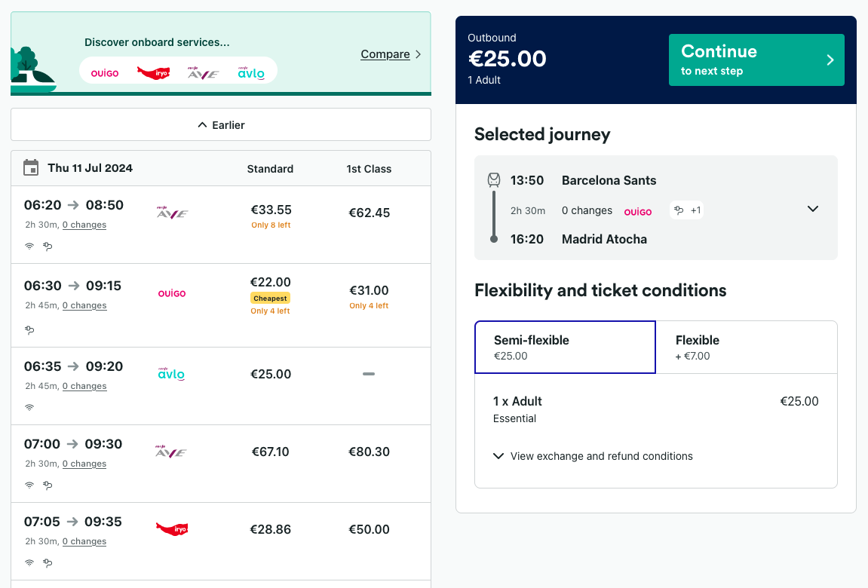
Task: Expand the selected journey details chevron
Action: (813, 209)
